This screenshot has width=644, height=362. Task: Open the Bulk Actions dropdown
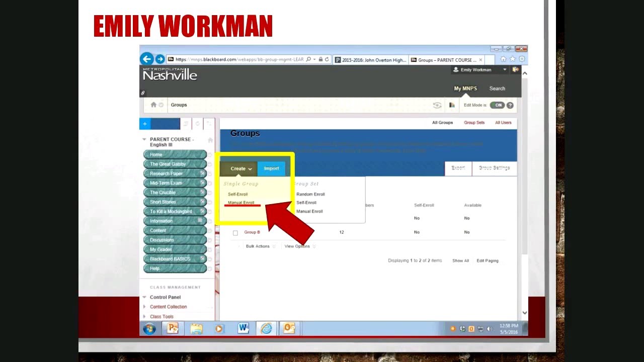260,246
